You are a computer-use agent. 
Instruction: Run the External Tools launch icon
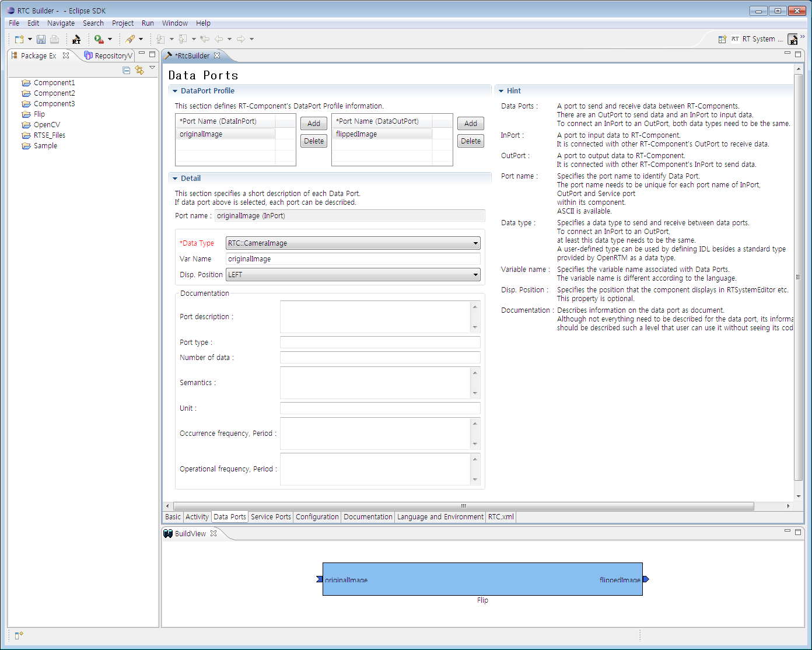pos(99,39)
